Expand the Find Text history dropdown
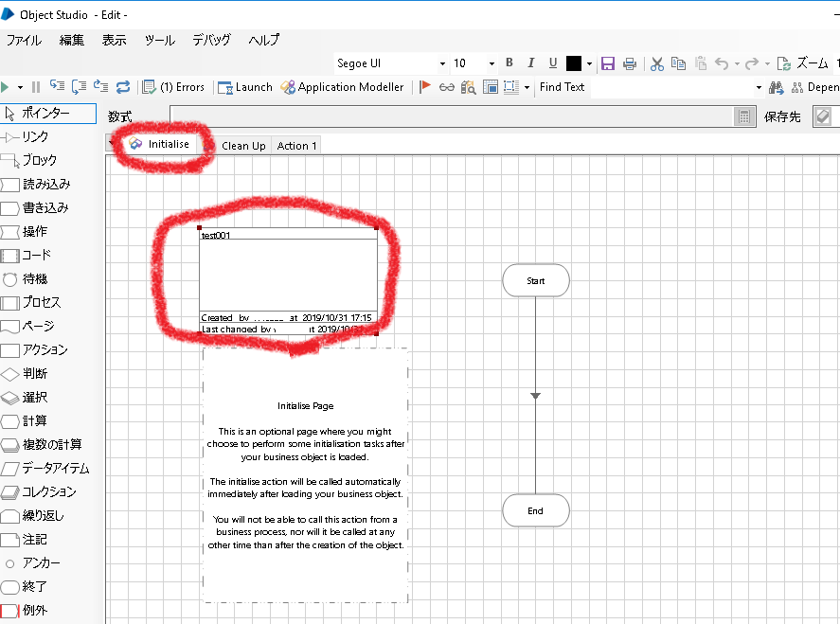 tap(759, 87)
